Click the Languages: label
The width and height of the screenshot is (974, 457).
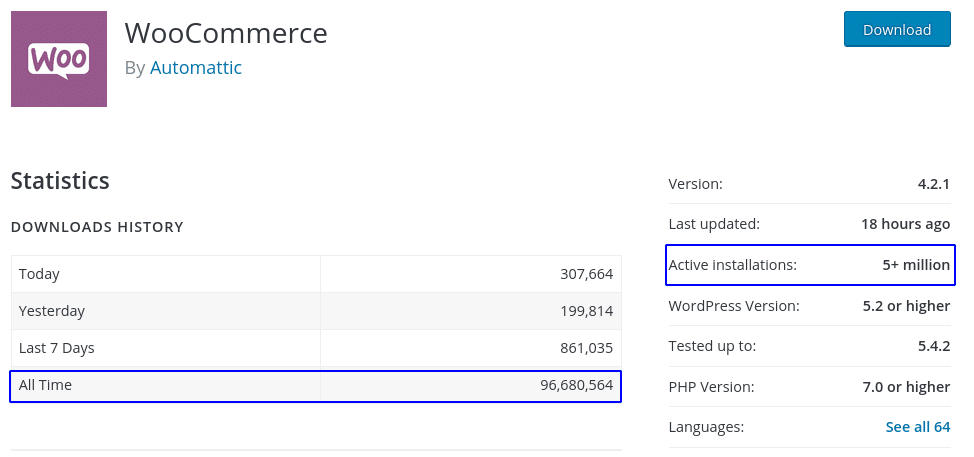(706, 427)
